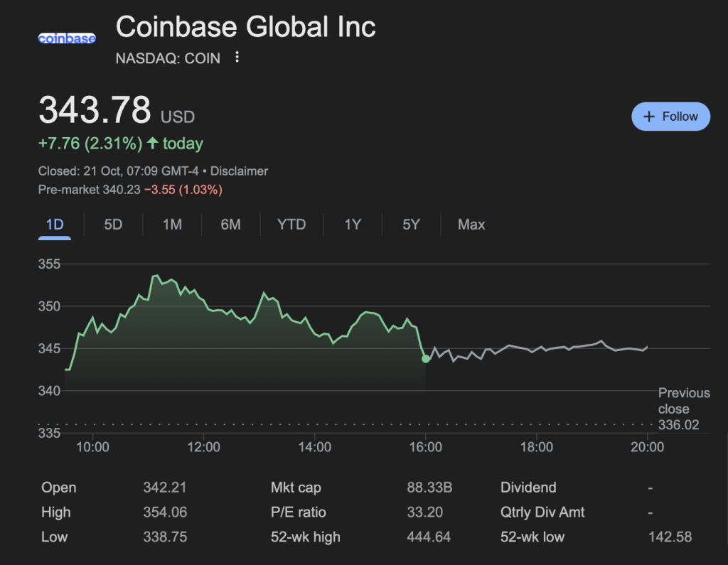The image size is (728, 565).
Task: Switch to the 1M chart tab
Action: [172, 225]
